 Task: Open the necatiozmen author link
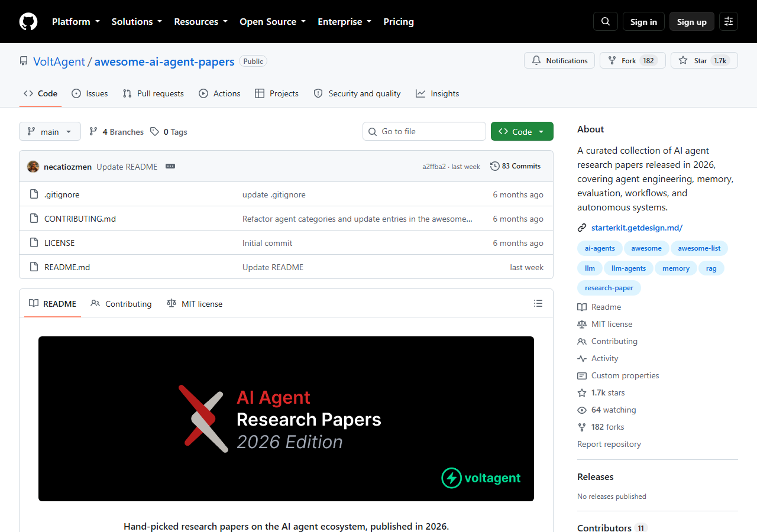pyautogui.click(x=67, y=167)
